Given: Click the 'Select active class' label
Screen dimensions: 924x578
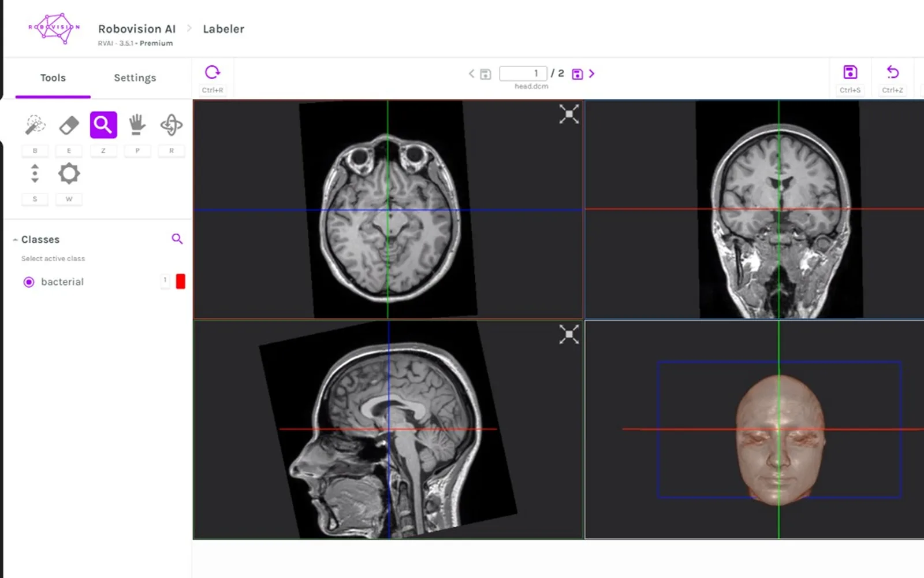Looking at the screenshot, I should pyautogui.click(x=53, y=258).
